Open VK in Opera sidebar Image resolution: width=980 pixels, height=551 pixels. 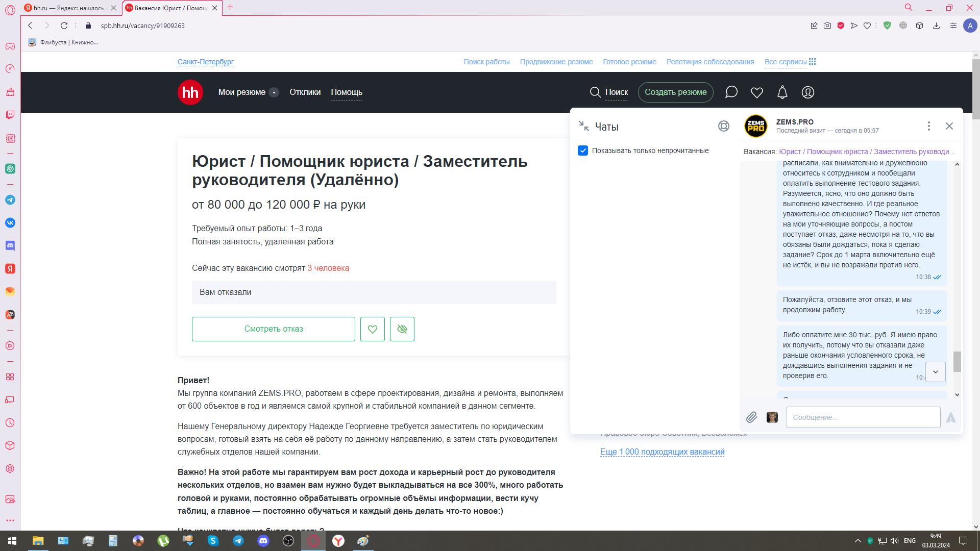[10, 223]
